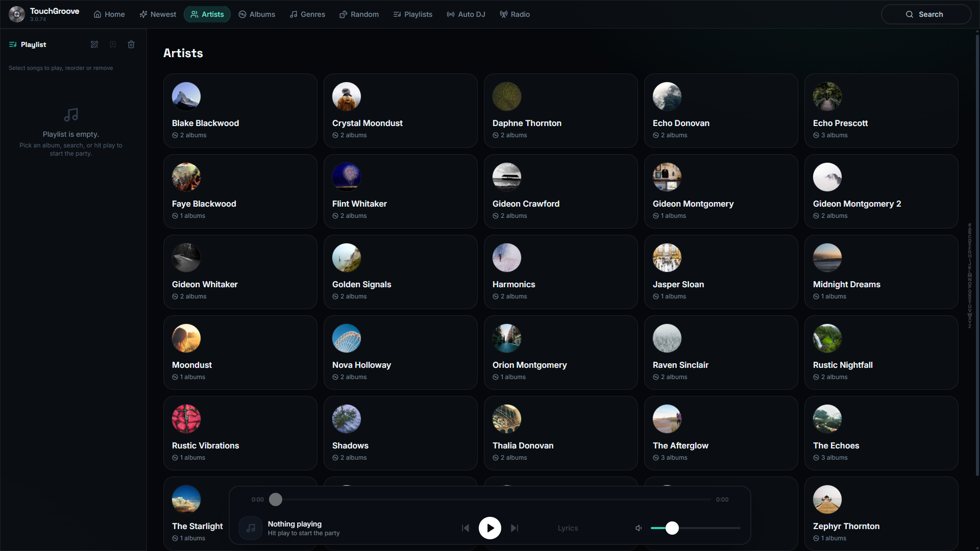Click Flint Whitaker's fireworks avatar

tap(347, 177)
